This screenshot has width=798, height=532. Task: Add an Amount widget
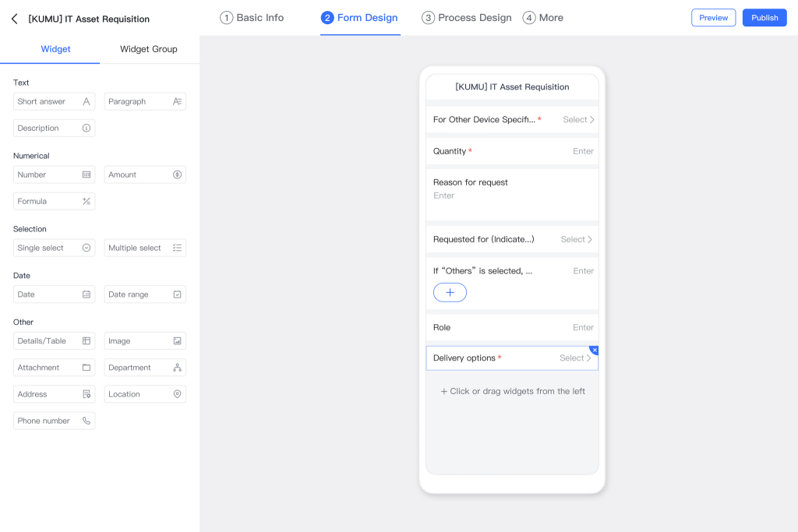click(145, 174)
